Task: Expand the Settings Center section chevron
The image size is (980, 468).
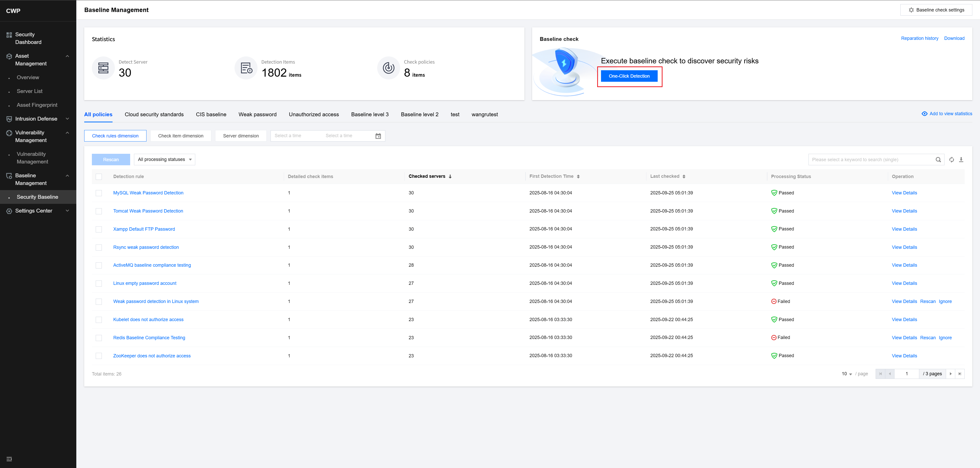Action: pyautogui.click(x=67, y=211)
